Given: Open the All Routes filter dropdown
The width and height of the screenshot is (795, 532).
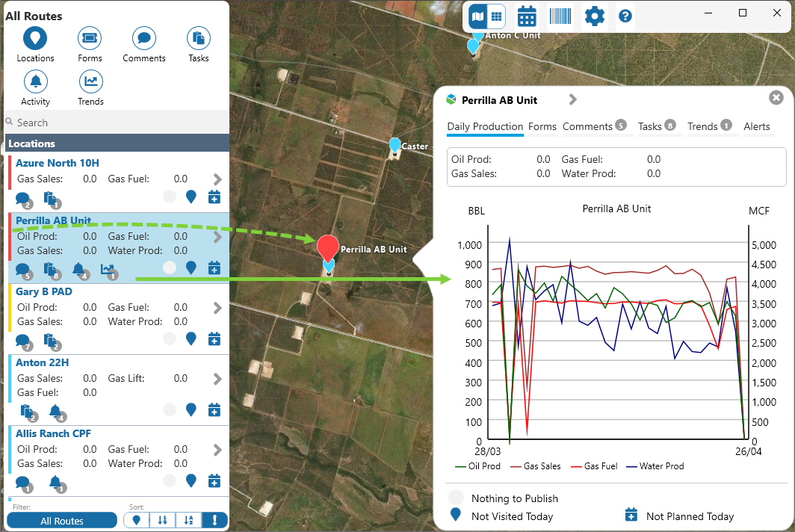Looking at the screenshot, I should point(62,521).
